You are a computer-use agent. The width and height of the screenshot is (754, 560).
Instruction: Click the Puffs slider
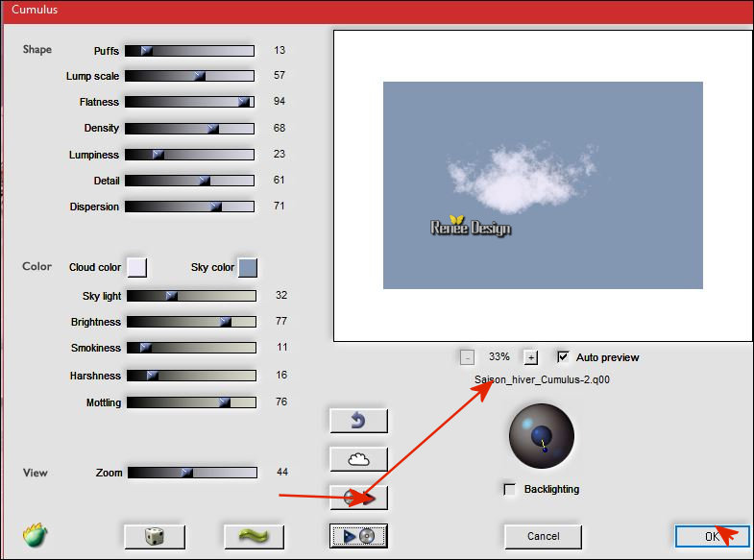point(189,51)
